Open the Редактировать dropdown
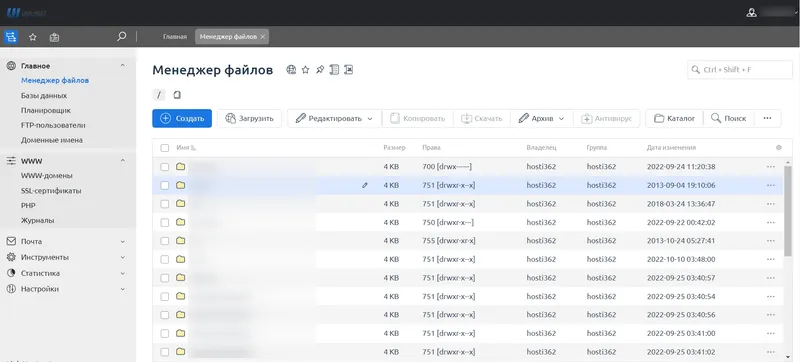 tap(334, 118)
